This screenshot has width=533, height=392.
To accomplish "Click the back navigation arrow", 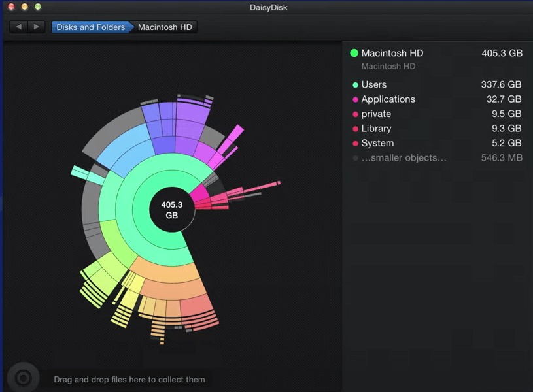I will coord(19,27).
